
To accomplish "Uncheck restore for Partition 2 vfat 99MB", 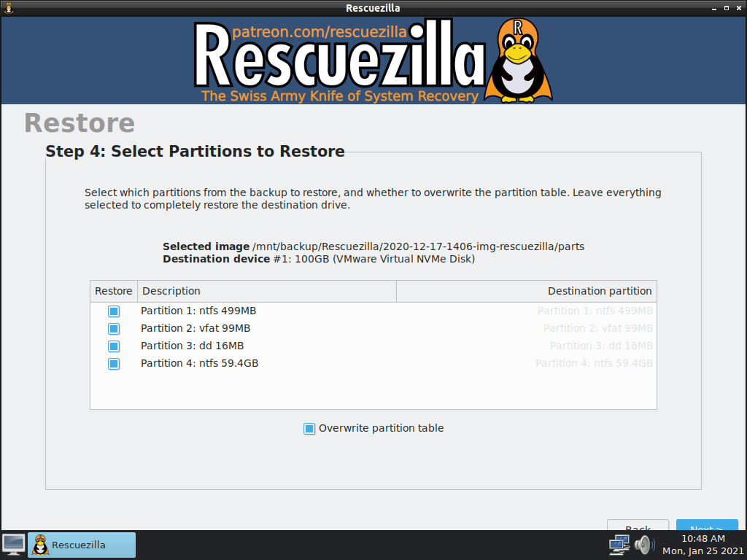I will coord(114,329).
